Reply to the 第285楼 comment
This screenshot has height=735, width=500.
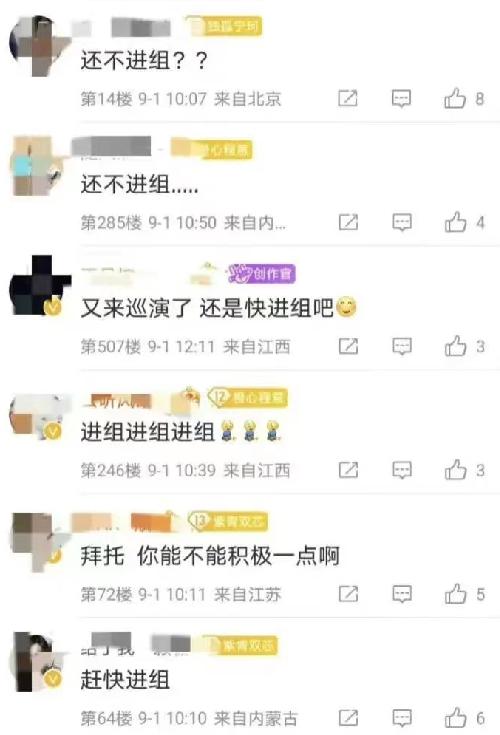[402, 222]
